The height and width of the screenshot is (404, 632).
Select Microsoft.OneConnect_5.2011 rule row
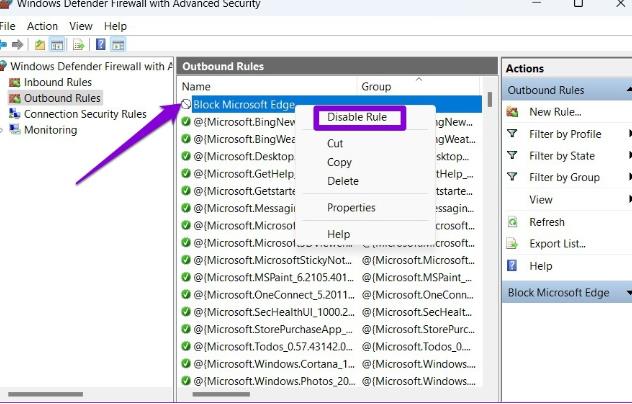[331, 295]
